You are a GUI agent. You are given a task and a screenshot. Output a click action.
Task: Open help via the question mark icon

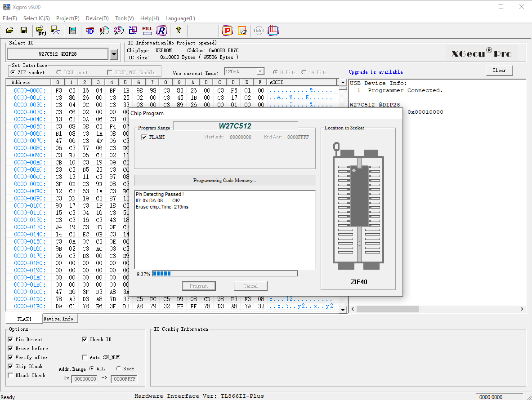pyautogui.click(x=179, y=31)
